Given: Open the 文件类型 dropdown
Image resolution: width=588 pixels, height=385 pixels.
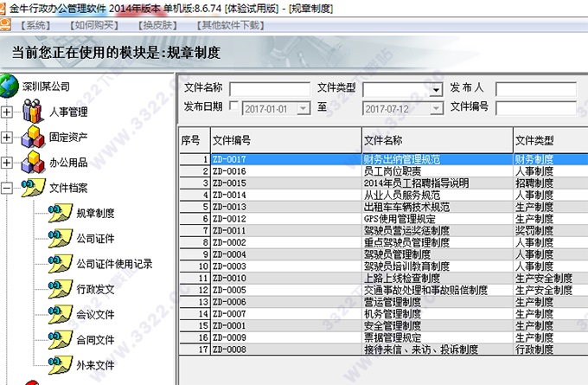Looking at the screenshot, I should (436, 90).
